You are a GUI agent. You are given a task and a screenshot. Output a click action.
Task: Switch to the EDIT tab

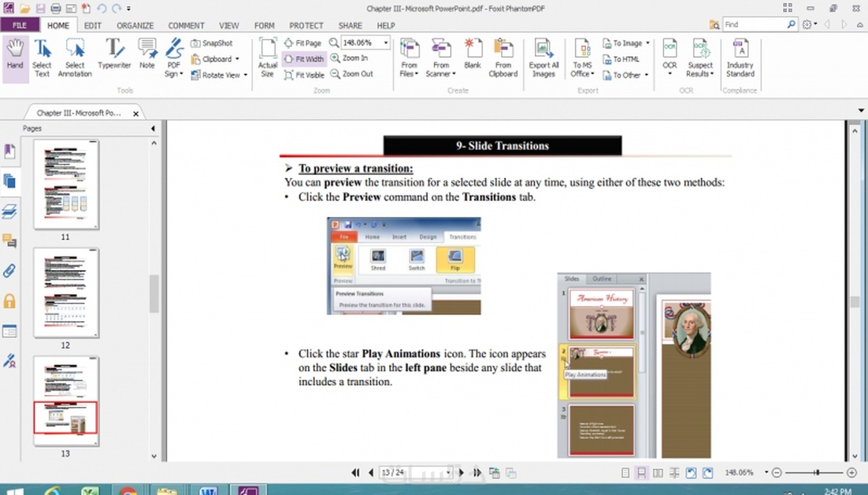[x=92, y=26]
